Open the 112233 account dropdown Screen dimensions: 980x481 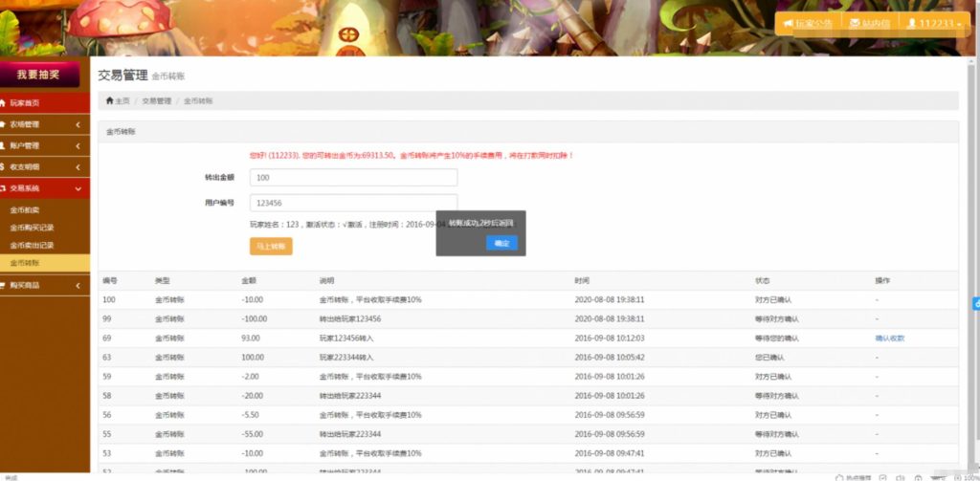[934, 23]
